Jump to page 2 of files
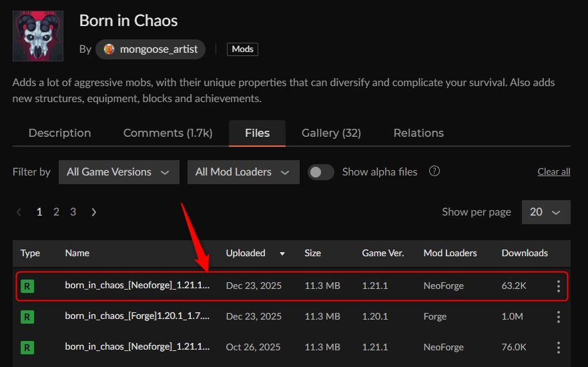Image resolution: width=588 pixels, height=367 pixels. coord(56,212)
